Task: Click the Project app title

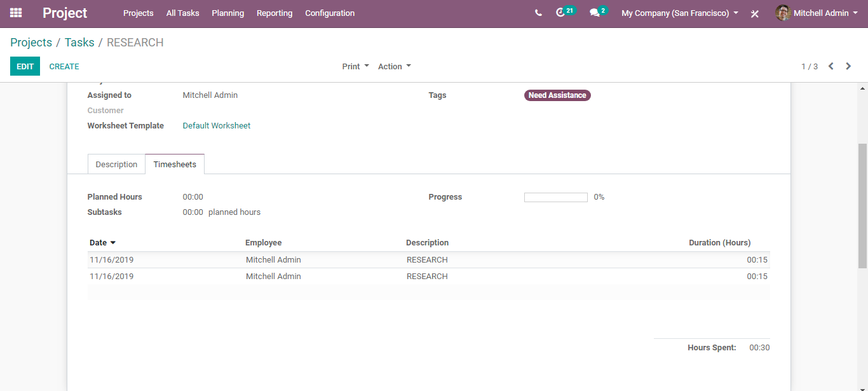Action: 65,13
